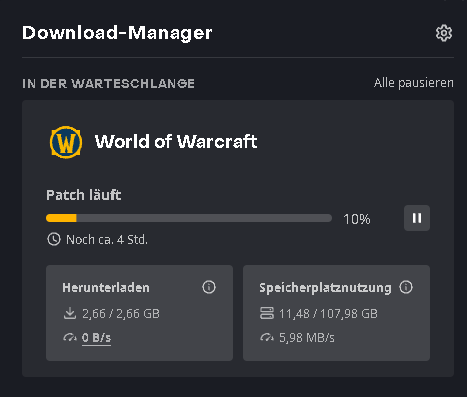Image resolution: width=467 pixels, height=397 pixels.
Task: Click the In der Warteschlange section label
Action: coord(108,84)
